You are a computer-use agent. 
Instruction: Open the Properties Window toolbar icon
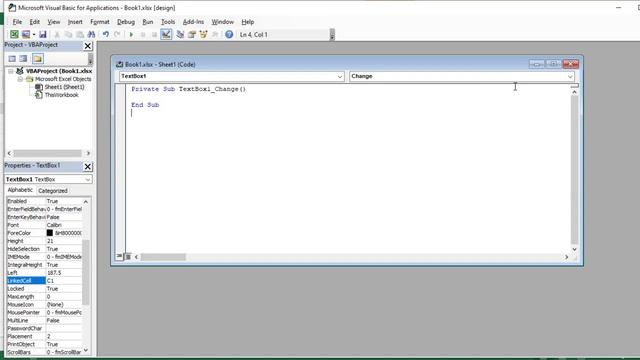click(192, 35)
